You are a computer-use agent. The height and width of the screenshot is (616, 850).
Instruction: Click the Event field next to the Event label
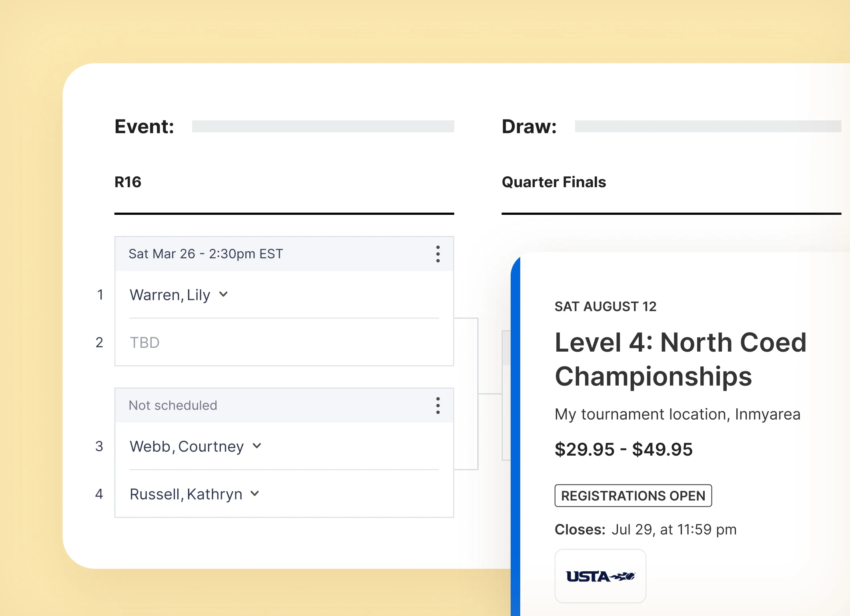[x=323, y=126]
